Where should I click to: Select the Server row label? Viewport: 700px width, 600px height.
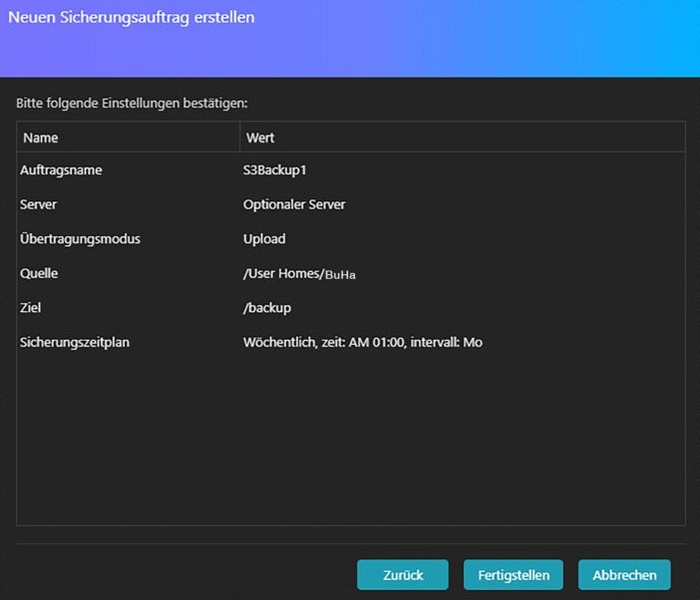(39, 204)
